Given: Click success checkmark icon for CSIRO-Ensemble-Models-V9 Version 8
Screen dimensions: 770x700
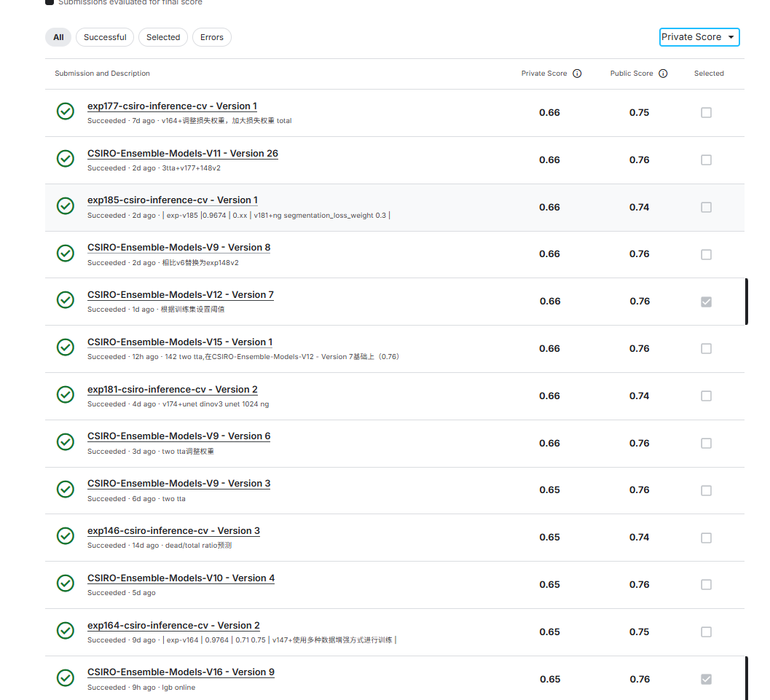Looking at the screenshot, I should coord(66,253).
